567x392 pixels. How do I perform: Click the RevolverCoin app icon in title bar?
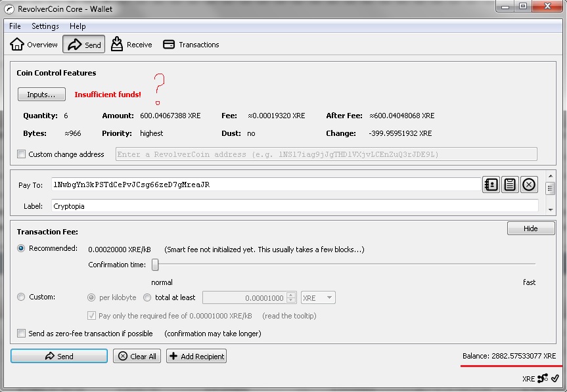click(9, 9)
